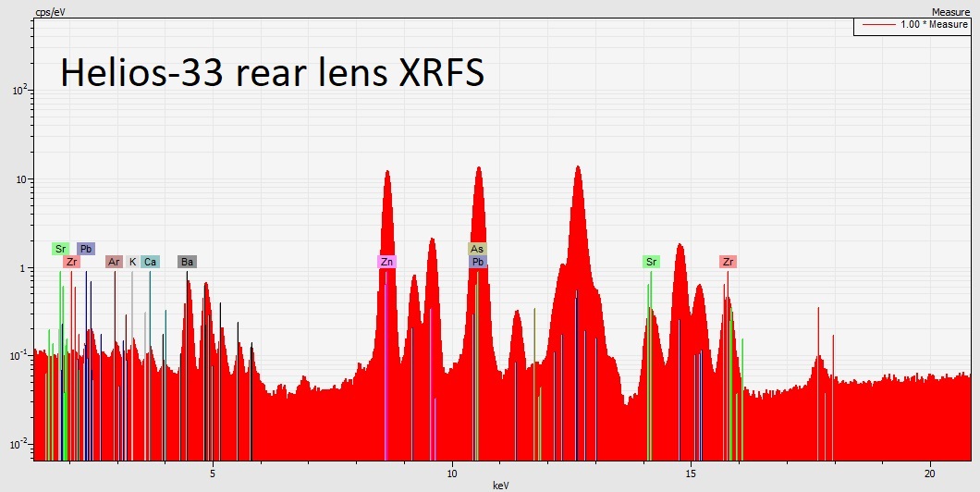Select the Pb label beneath the As tag
This screenshot has width=980, height=492.
(477, 262)
